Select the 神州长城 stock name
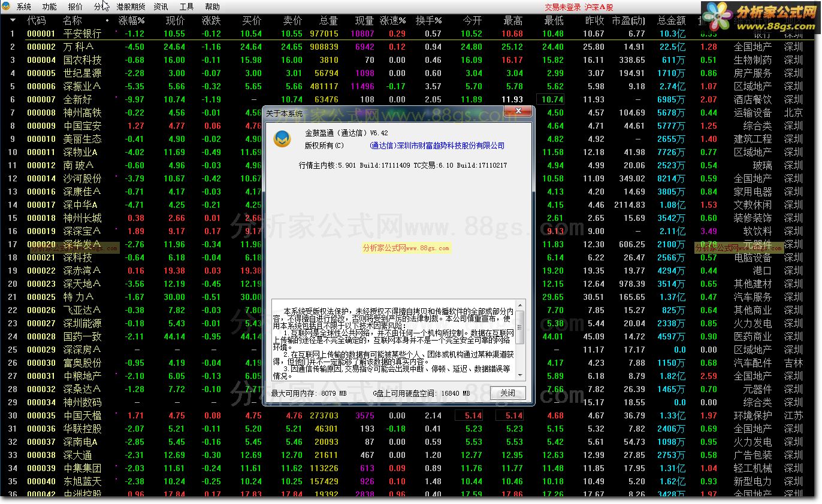This screenshot has width=822, height=504. [83, 218]
